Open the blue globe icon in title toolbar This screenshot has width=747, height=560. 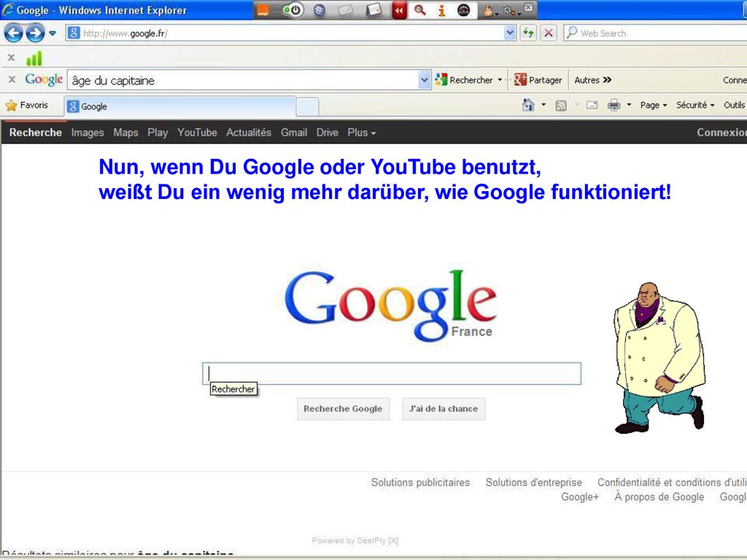tap(320, 10)
